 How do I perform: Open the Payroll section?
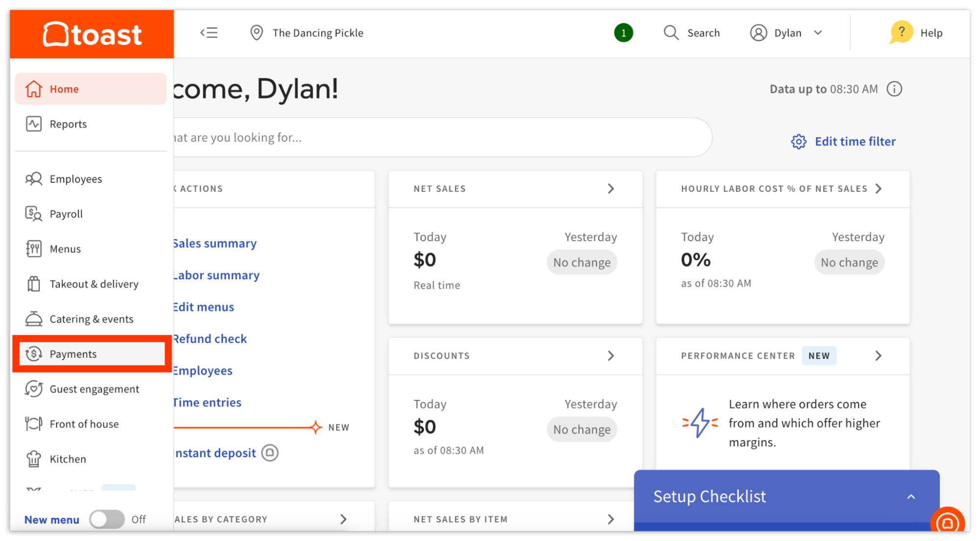tap(66, 214)
